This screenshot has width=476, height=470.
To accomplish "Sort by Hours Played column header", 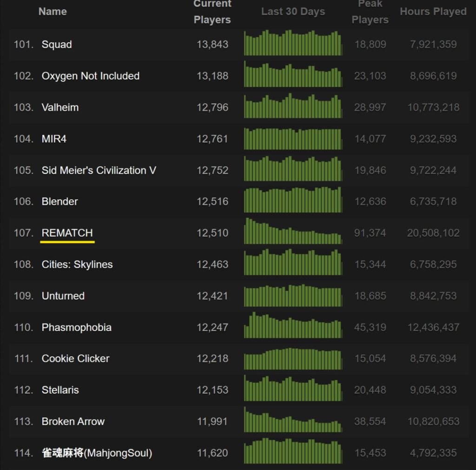I will (433, 12).
